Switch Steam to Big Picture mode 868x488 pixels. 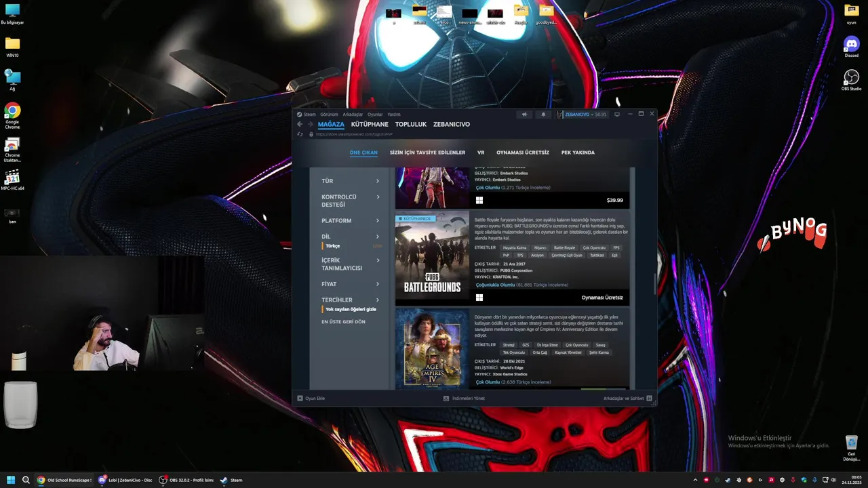click(617, 115)
